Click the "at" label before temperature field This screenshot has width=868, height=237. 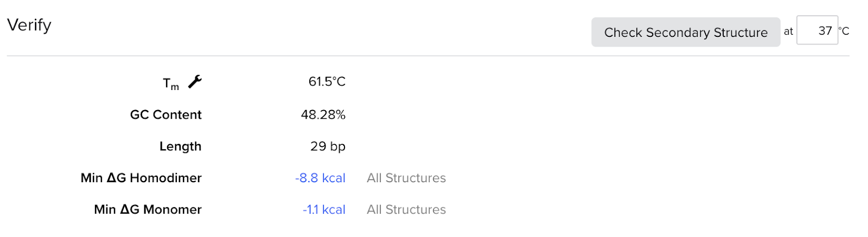click(788, 32)
